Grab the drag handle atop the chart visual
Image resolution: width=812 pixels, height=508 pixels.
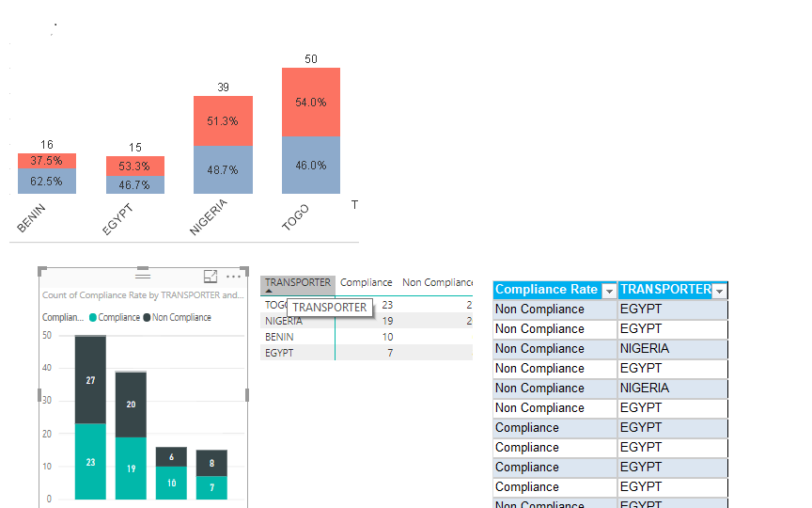pyautogui.click(x=143, y=275)
